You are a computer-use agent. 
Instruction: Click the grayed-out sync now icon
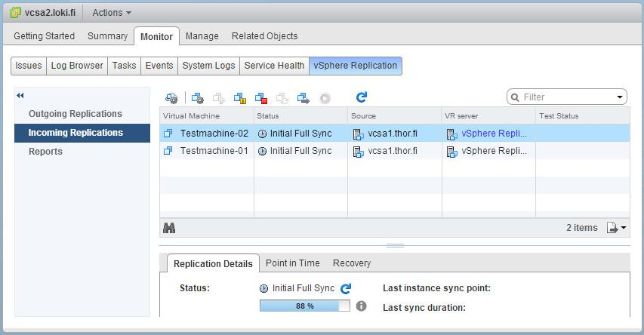point(282,98)
